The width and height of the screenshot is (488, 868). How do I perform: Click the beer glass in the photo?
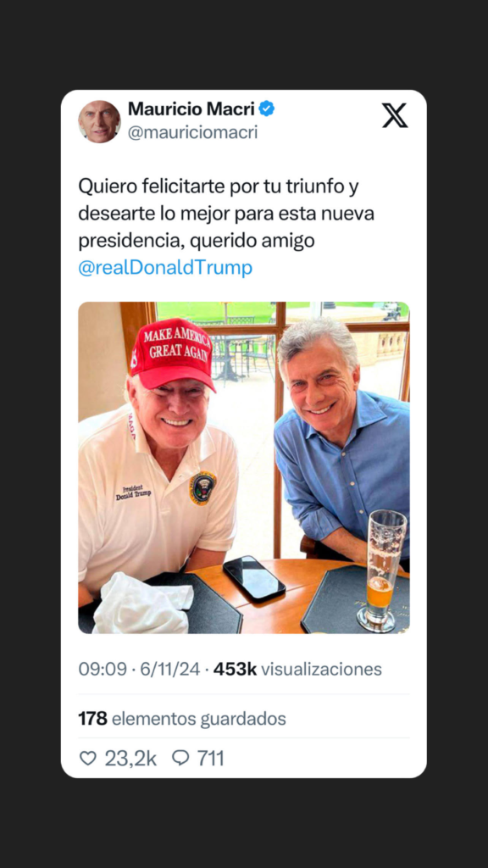[x=381, y=571]
